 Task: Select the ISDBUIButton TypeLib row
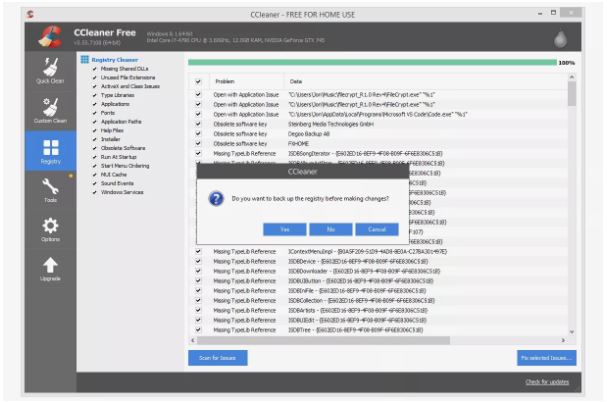point(379,281)
